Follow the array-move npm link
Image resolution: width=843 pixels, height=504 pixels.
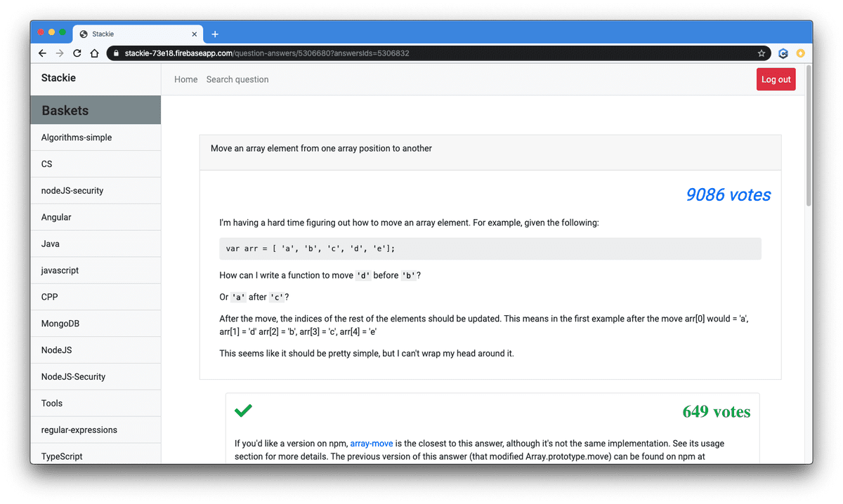pyautogui.click(x=371, y=444)
